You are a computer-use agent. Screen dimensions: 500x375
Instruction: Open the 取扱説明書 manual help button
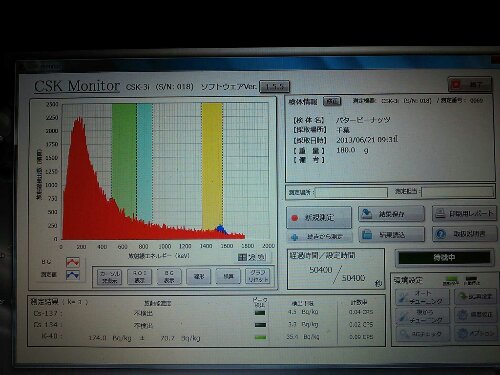(465, 234)
